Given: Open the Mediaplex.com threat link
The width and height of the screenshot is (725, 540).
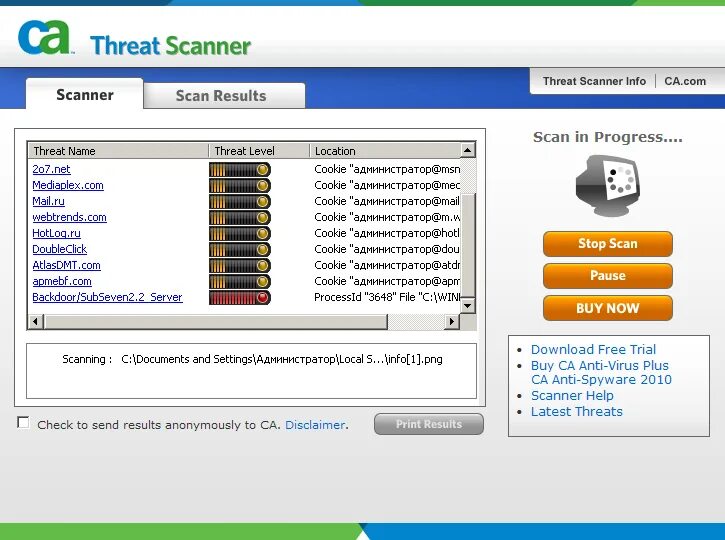Looking at the screenshot, I should coord(68,185).
